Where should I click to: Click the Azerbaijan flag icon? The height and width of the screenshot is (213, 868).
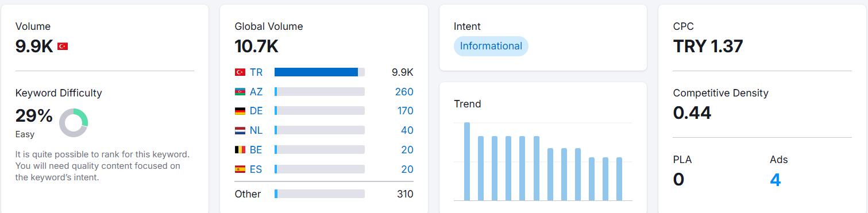click(240, 92)
